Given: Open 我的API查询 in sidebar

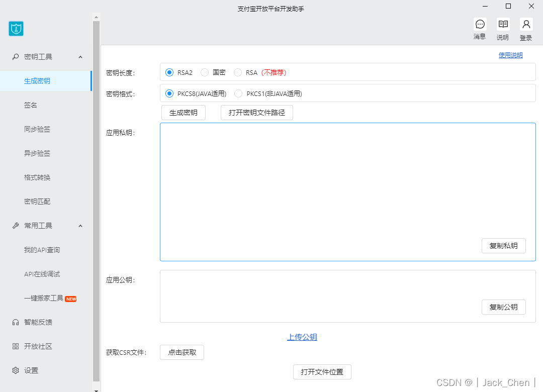Looking at the screenshot, I should [x=46, y=250].
